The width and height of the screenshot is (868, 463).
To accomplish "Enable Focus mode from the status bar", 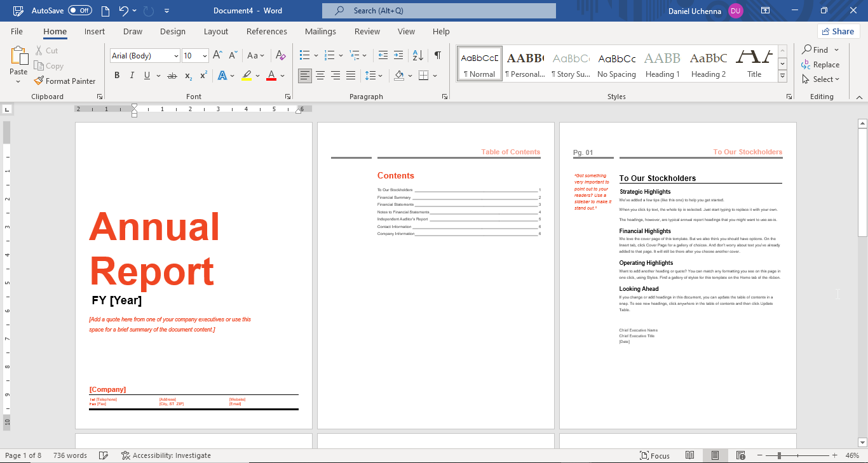I will 654,455.
